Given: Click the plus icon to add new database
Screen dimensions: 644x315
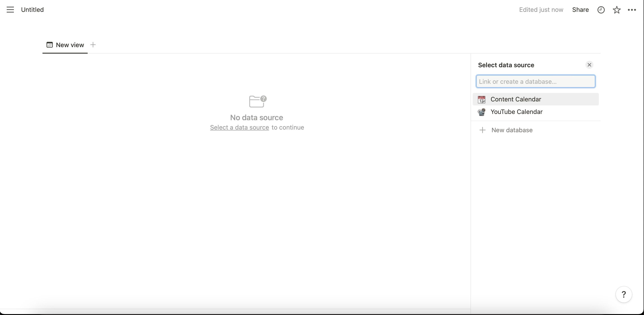Looking at the screenshot, I should 483,130.
